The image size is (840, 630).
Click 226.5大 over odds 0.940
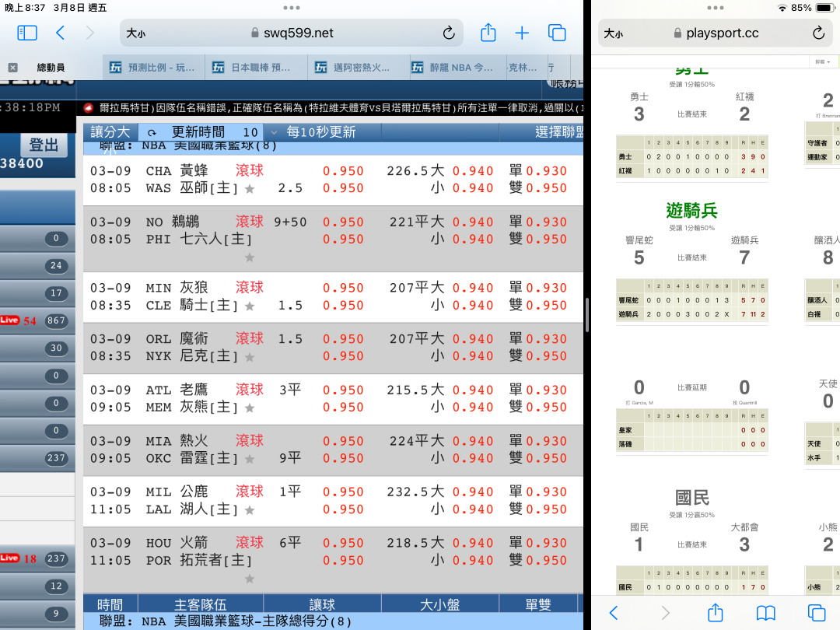point(473,171)
